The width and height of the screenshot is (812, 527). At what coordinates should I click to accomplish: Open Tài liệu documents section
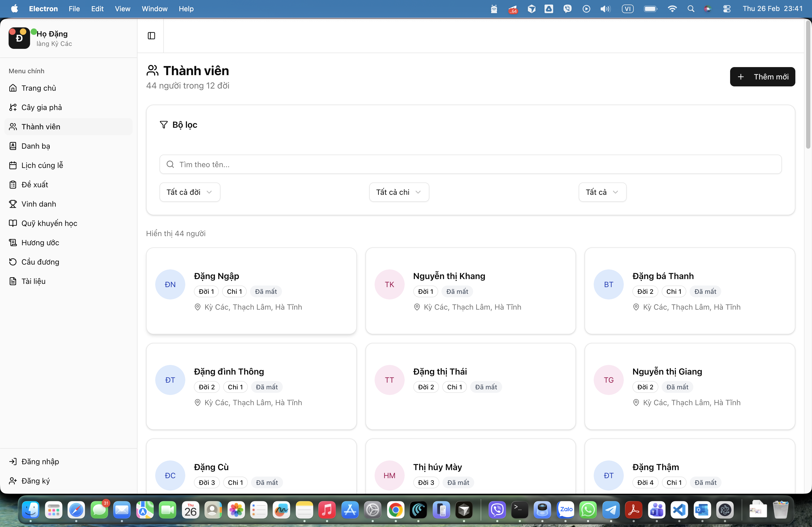pyautogui.click(x=33, y=281)
